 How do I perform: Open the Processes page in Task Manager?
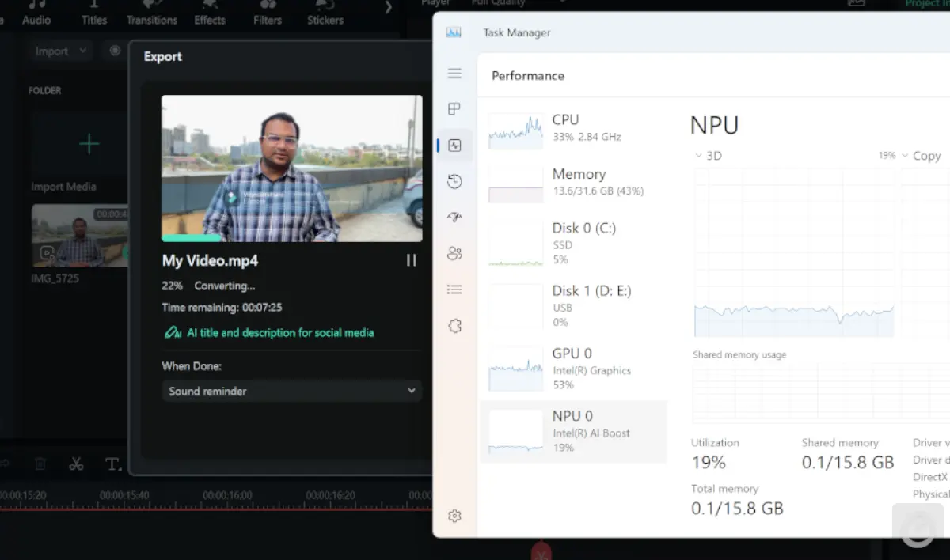coord(454,109)
